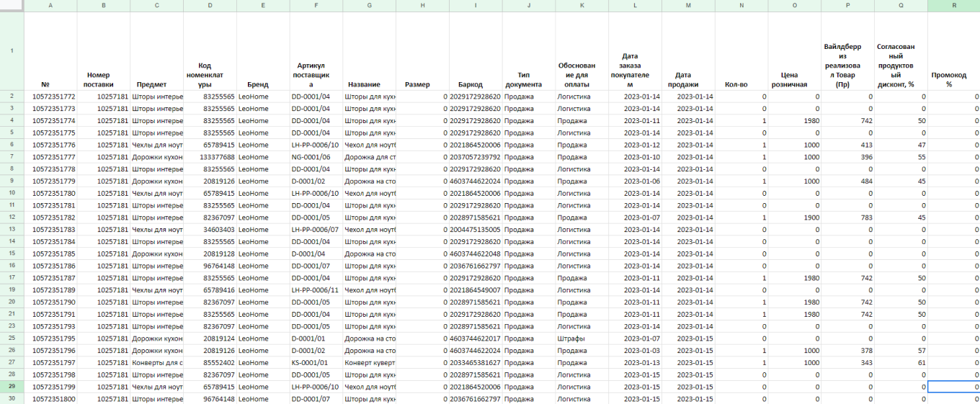Click the 'Промокод %' header cell

(x=953, y=78)
